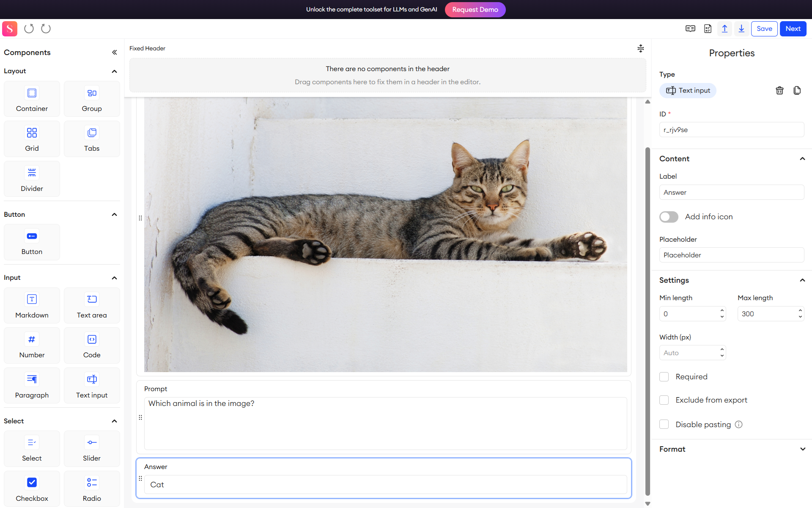
Task: Enable the Add info icon toggle
Action: click(668, 217)
